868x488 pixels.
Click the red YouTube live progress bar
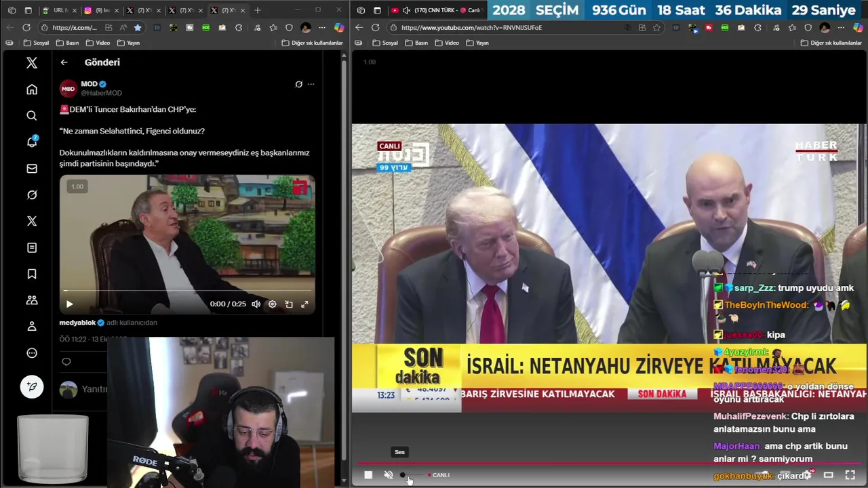tap(609, 464)
